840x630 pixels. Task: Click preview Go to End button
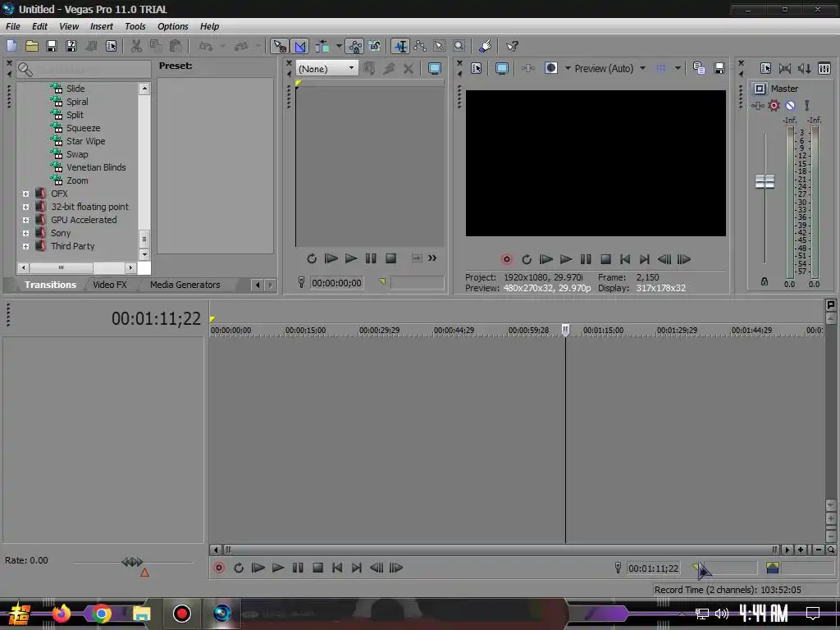click(645, 259)
